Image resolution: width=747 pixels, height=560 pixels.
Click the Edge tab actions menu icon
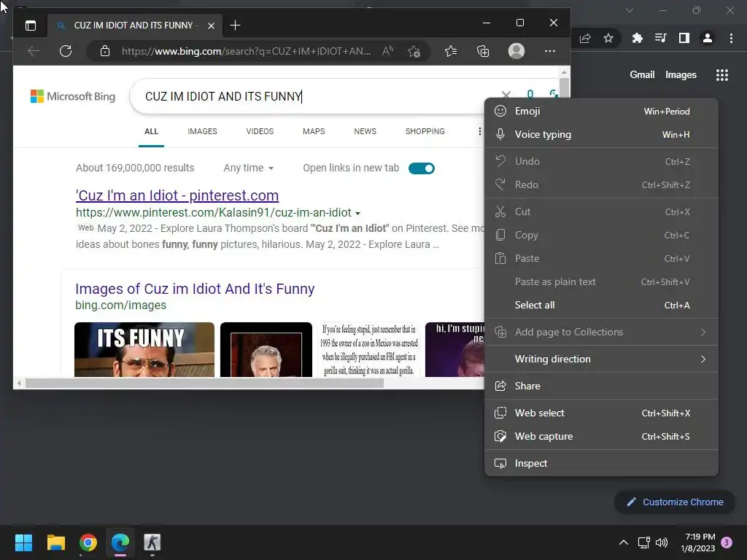pyautogui.click(x=31, y=26)
